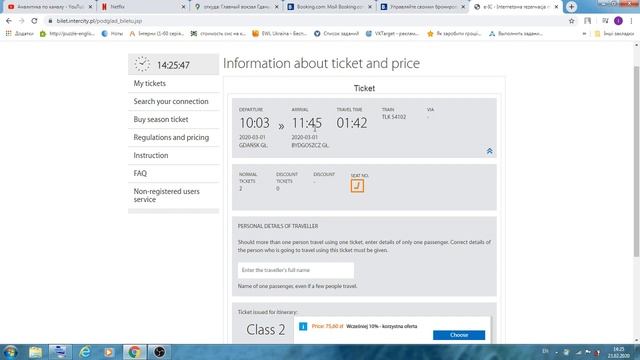640x360 pixels.
Task: Click the blue Choose button
Action: click(x=459, y=335)
